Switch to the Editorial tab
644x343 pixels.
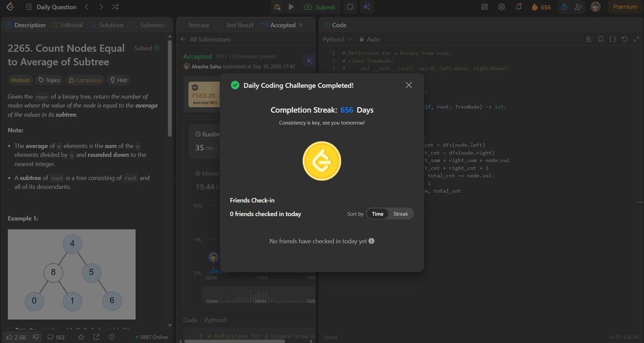coord(68,25)
